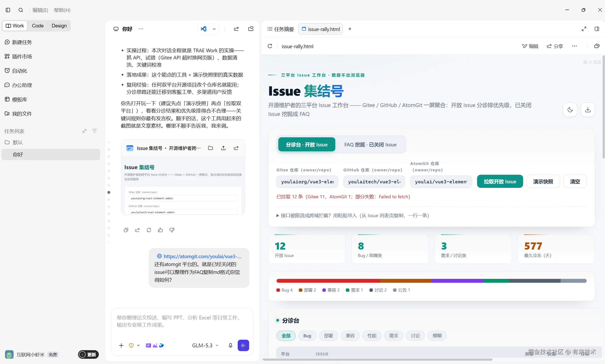Start voice input with microphone icon

click(x=230, y=345)
